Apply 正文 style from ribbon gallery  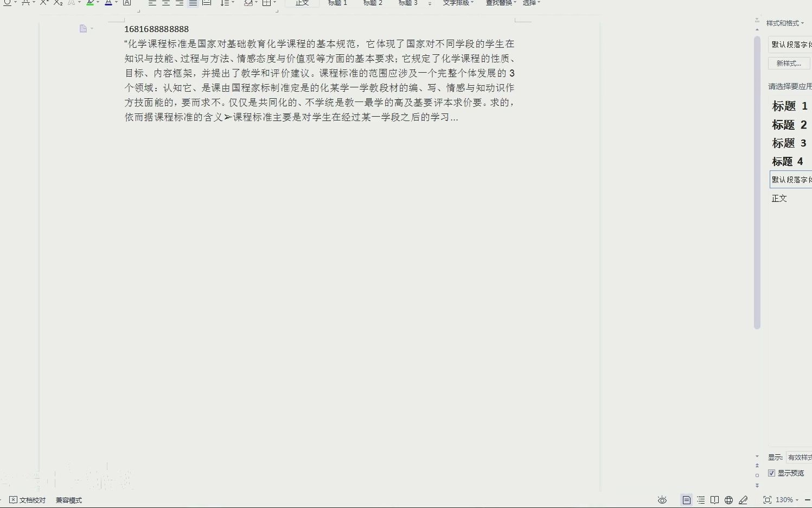coord(302,3)
